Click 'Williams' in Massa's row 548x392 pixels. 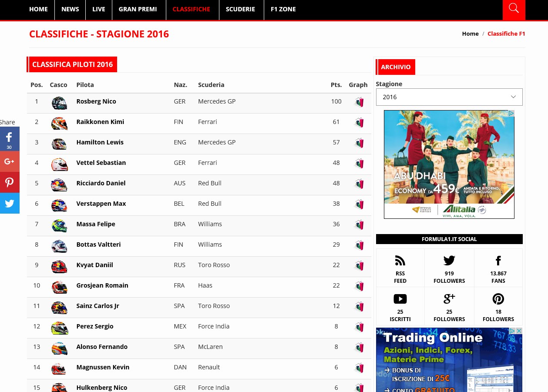(x=210, y=224)
